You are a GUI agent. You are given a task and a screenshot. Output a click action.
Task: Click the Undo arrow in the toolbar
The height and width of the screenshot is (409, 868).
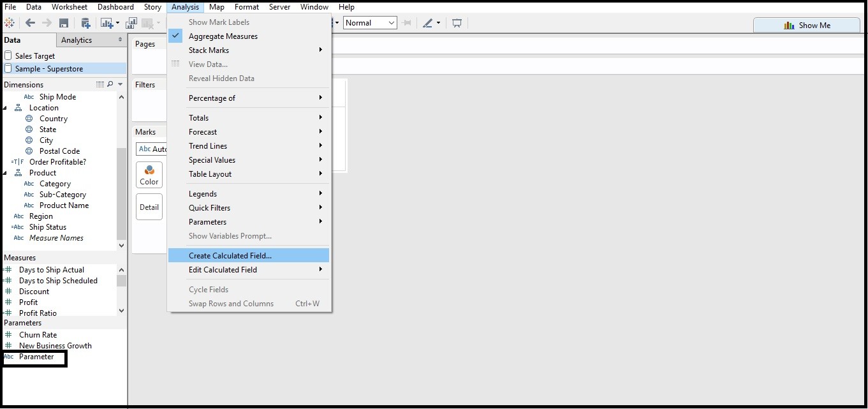tap(30, 22)
